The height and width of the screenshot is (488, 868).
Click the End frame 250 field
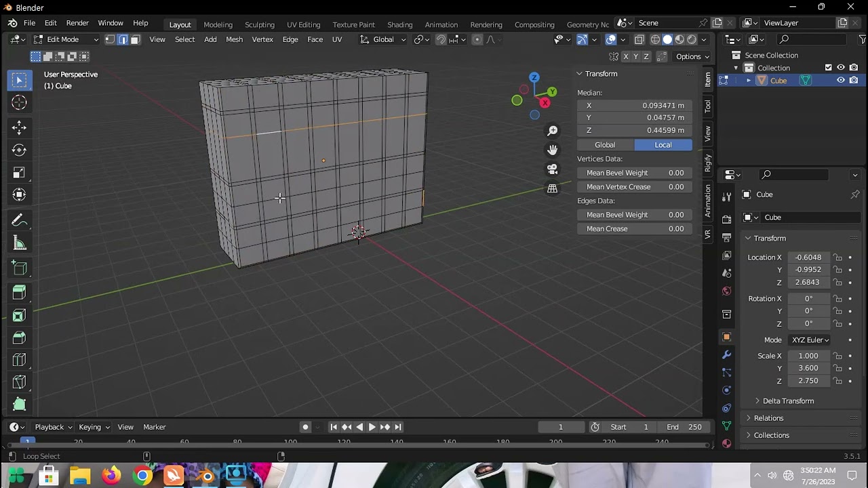(684, 427)
